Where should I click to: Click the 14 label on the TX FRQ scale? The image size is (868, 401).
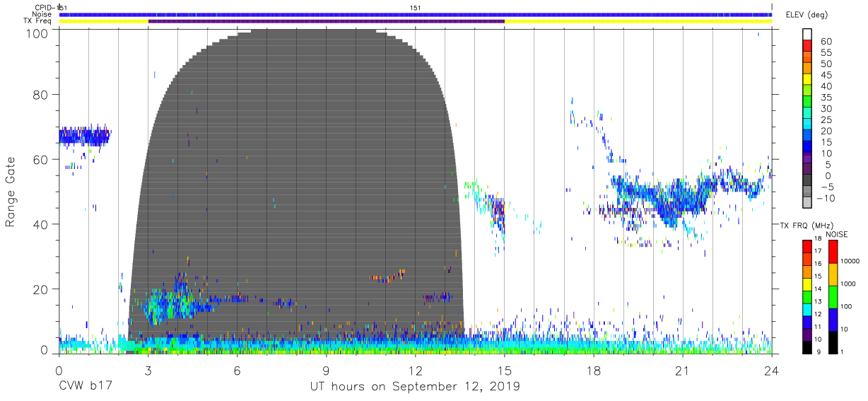tap(818, 289)
